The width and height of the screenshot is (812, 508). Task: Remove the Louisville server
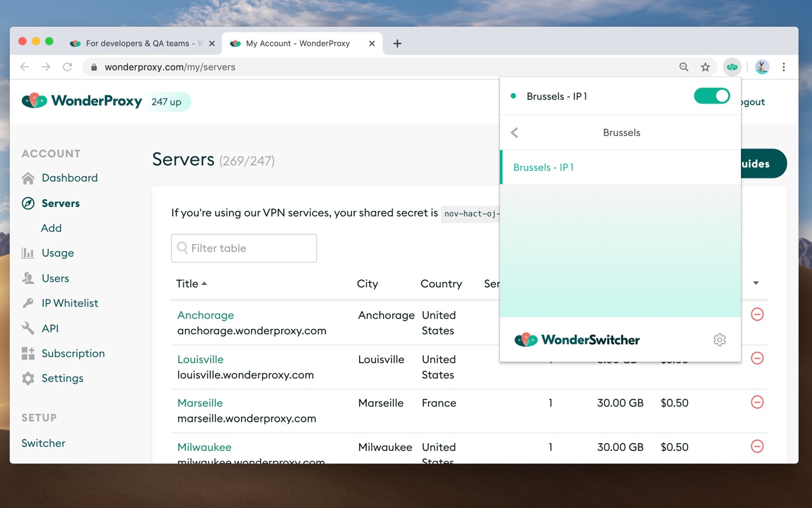(757, 358)
